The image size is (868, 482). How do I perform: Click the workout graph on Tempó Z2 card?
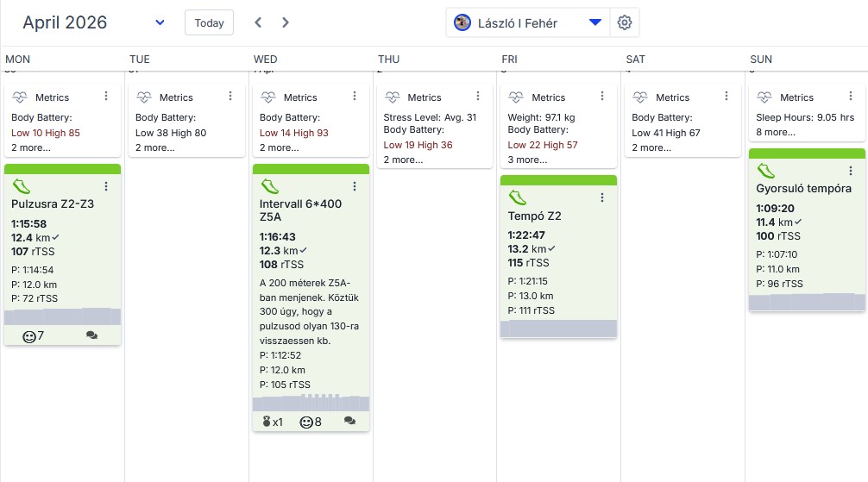coord(558,329)
